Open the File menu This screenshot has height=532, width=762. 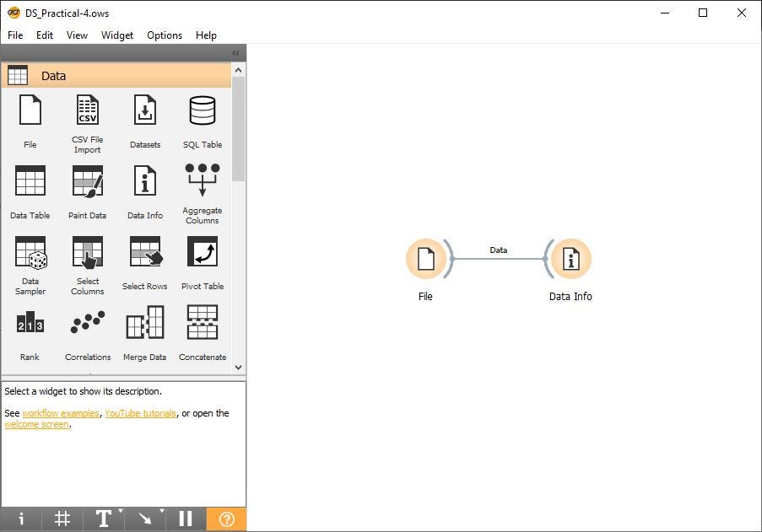(15, 35)
